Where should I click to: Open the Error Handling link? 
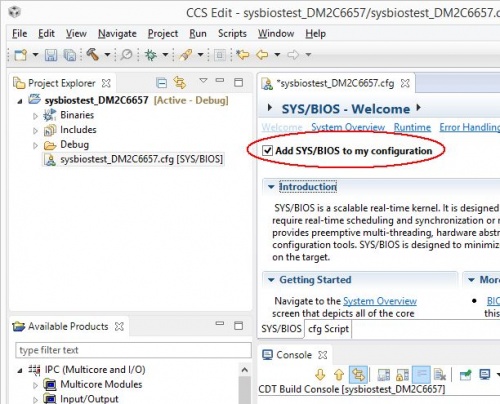point(470,127)
